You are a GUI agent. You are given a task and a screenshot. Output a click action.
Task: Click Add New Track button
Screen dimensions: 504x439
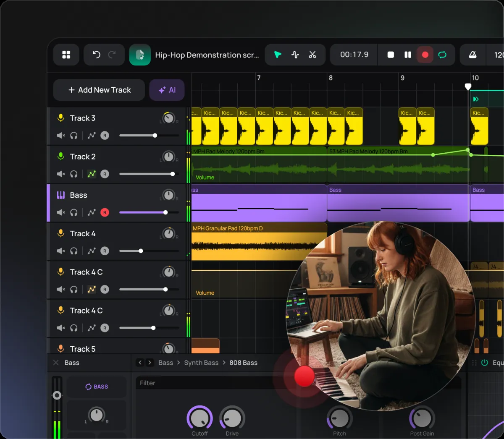pos(99,90)
